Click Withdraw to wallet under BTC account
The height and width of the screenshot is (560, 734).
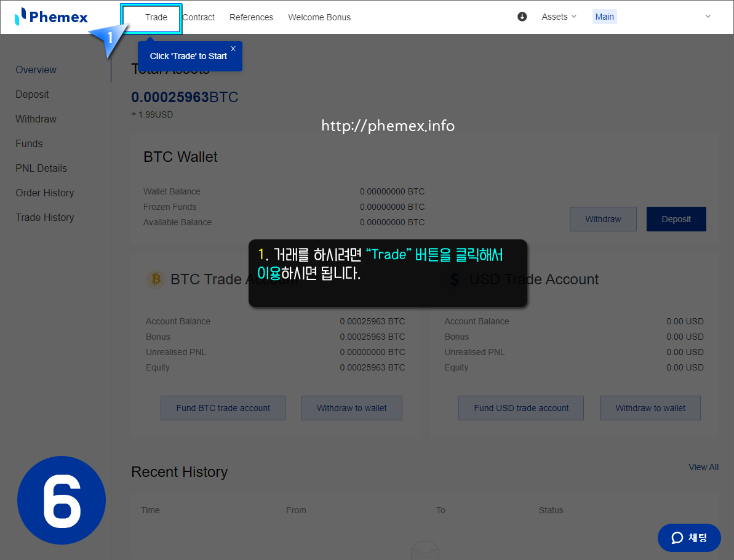coord(351,408)
